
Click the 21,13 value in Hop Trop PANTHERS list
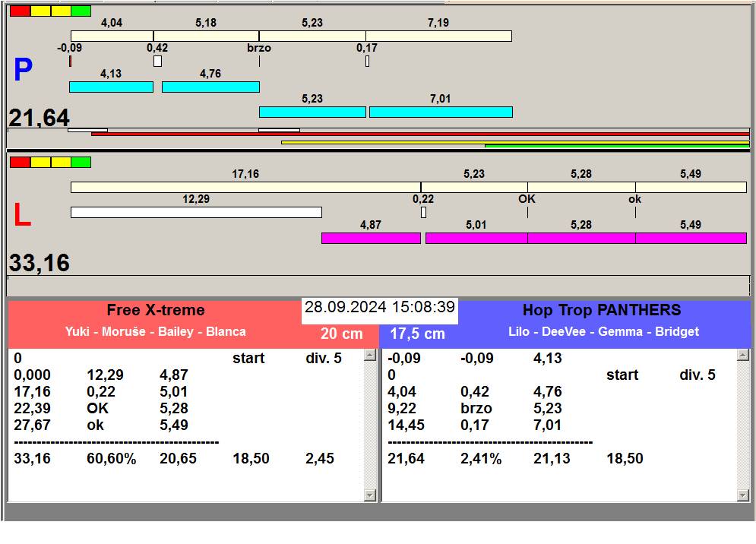click(552, 459)
